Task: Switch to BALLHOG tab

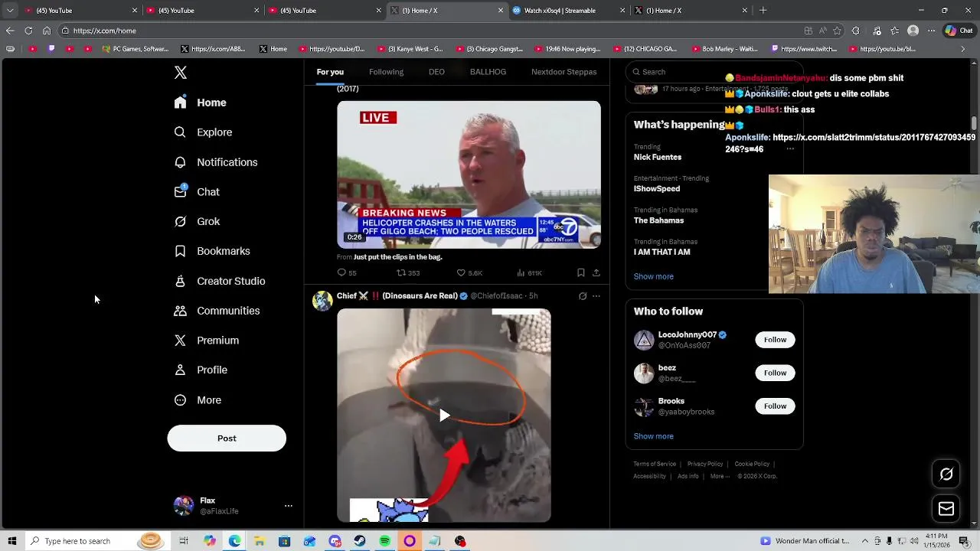Action: pos(488,72)
